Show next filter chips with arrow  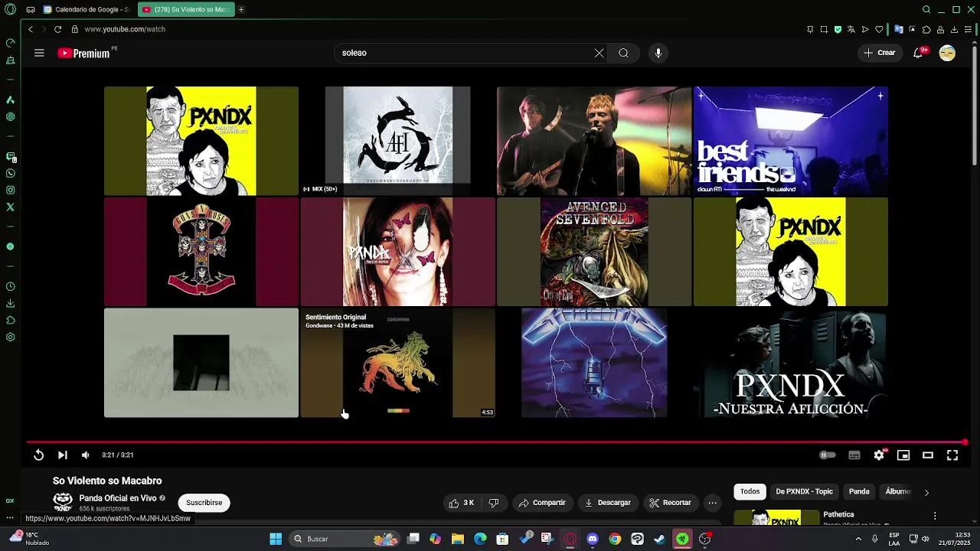[926, 492]
